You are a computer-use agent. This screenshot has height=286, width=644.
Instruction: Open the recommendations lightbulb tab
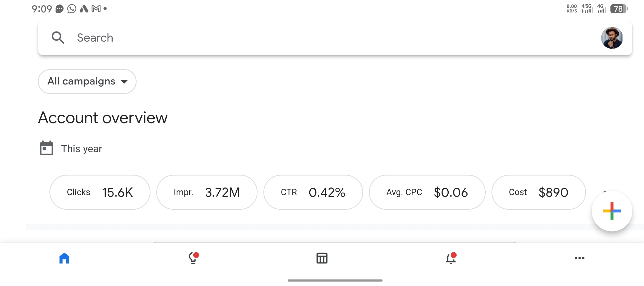193,258
